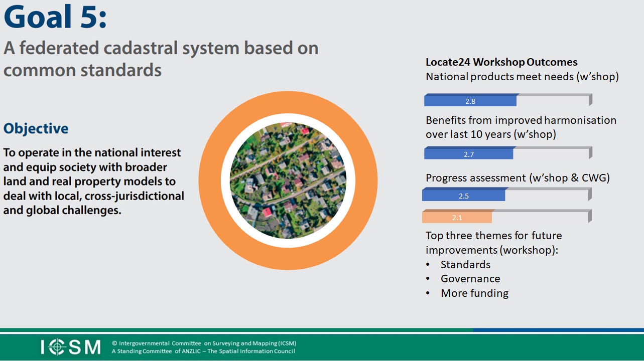This screenshot has width=644, height=361.
Task: Select 'Benefits from improved harmonisation' text
Action: pyautogui.click(x=521, y=120)
